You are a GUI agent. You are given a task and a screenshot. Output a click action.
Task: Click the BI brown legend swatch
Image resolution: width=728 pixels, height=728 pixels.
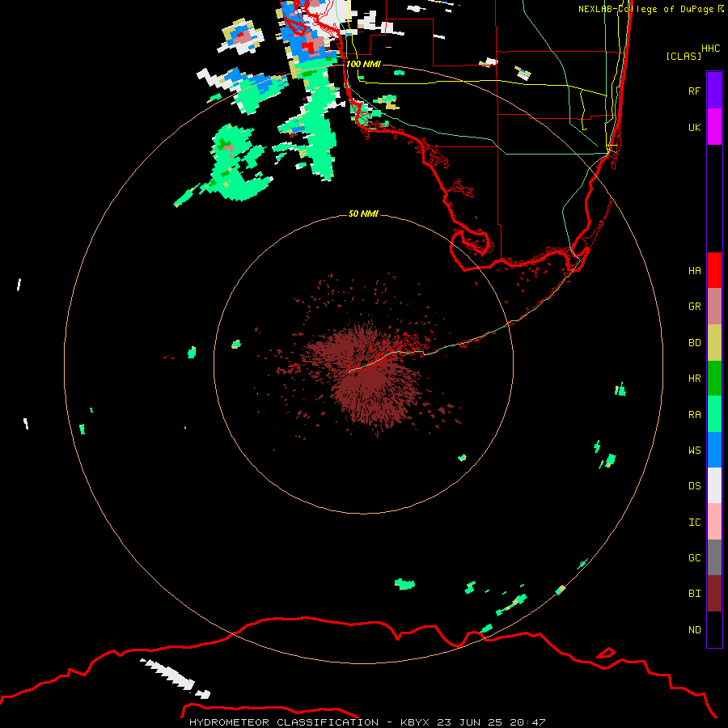[714, 594]
